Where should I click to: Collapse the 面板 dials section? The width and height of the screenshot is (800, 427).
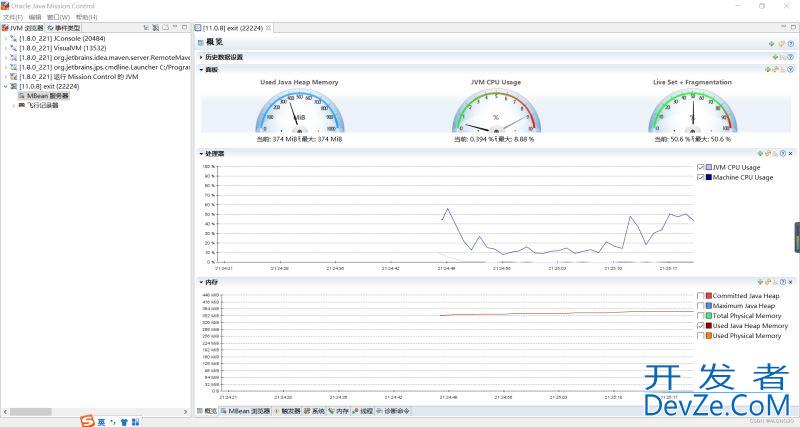(x=201, y=69)
